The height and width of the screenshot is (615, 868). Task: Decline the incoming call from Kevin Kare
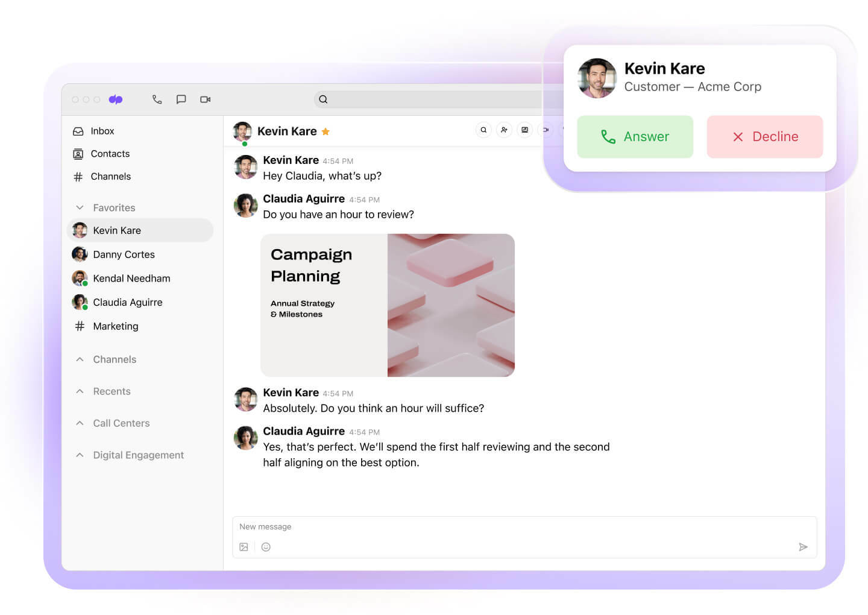click(765, 137)
